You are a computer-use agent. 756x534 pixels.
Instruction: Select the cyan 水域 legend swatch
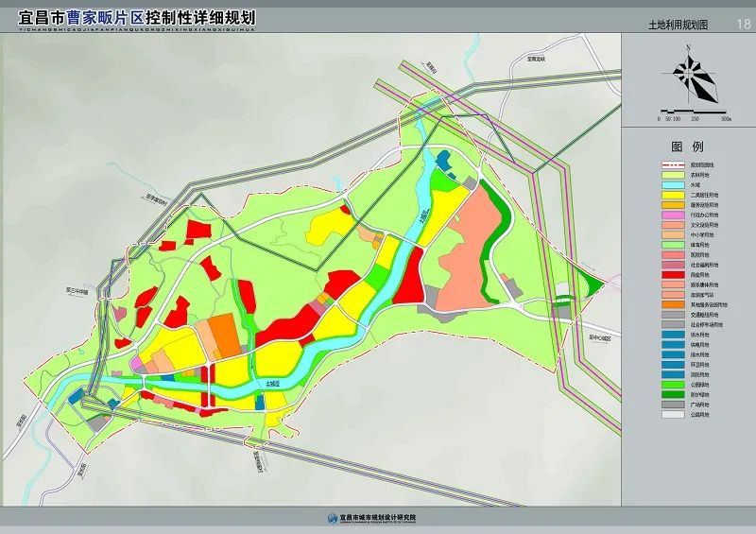tap(672, 184)
